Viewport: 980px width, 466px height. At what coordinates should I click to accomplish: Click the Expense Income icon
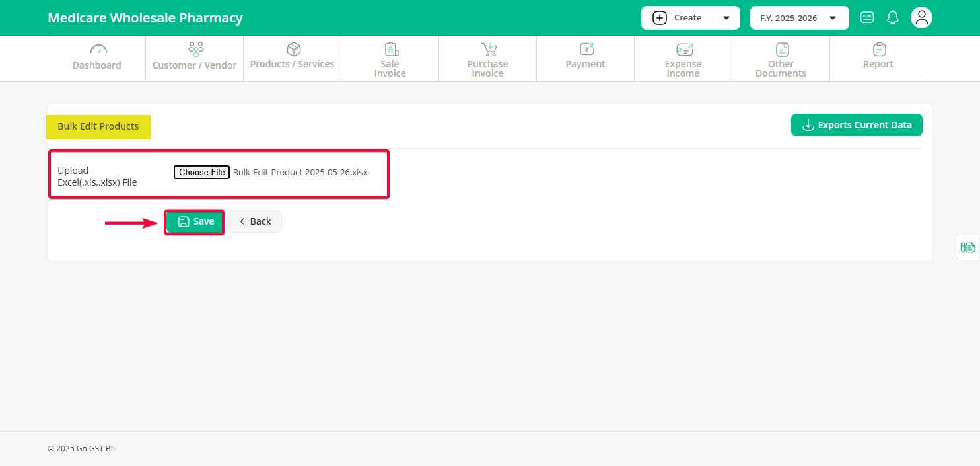tap(684, 49)
